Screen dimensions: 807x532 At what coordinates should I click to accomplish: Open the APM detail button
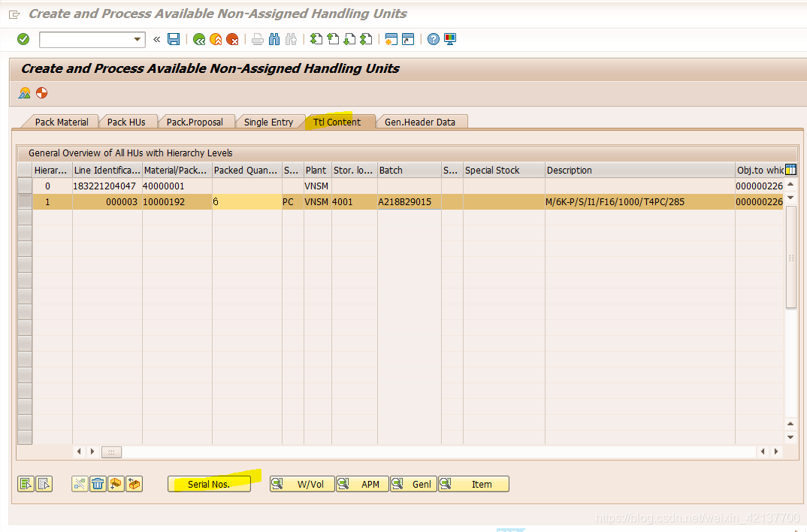[x=362, y=484]
